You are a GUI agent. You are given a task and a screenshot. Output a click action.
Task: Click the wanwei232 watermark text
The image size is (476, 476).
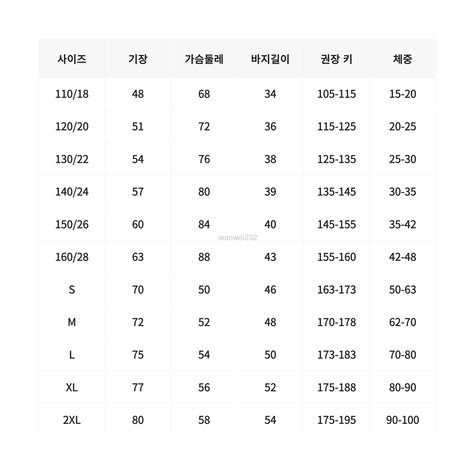(x=238, y=237)
